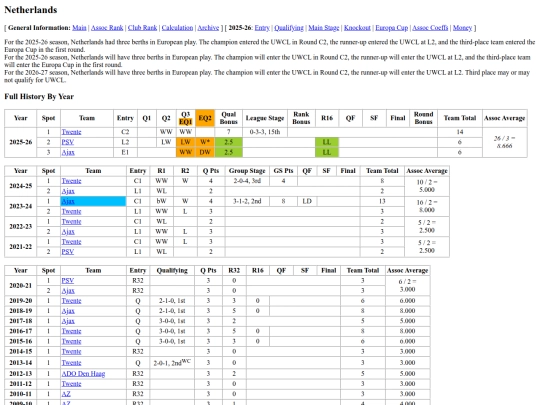Viewport: 540px width, 405px height.
Task: Click the Qual Bonus column header
Action: click(228, 118)
